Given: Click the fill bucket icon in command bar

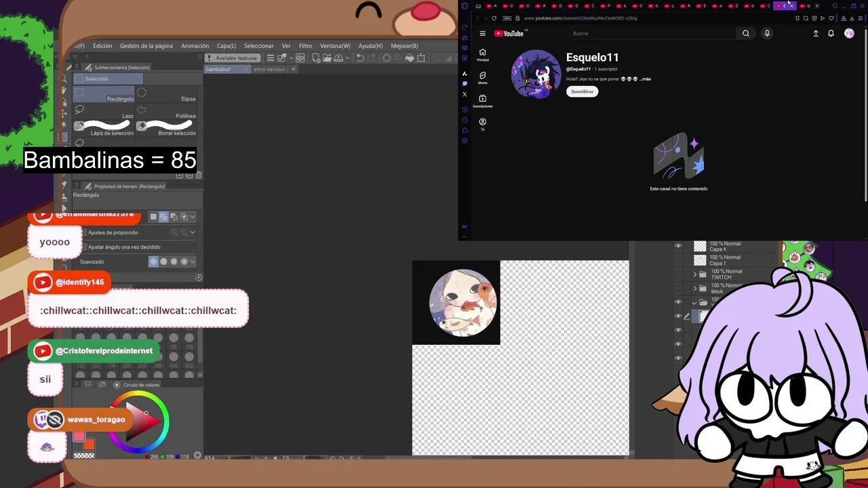Looking at the screenshot, I should point(410,58).
